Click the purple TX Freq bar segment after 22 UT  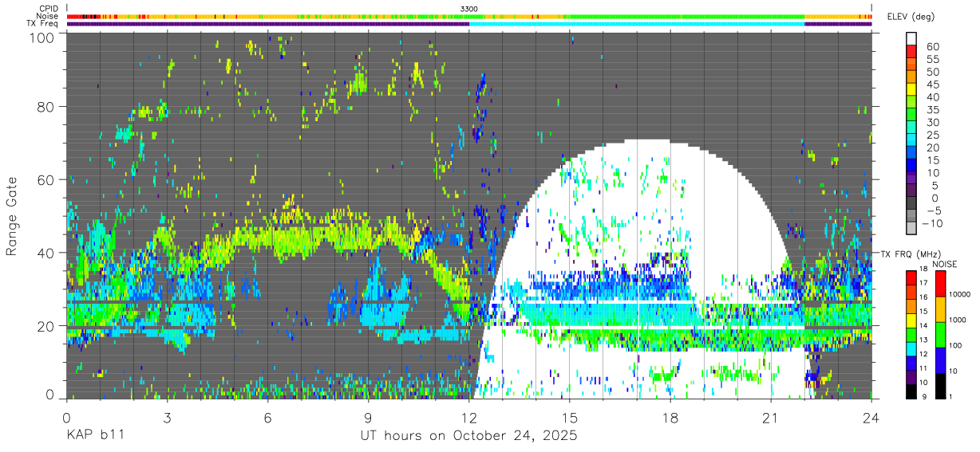pos(838,24)
